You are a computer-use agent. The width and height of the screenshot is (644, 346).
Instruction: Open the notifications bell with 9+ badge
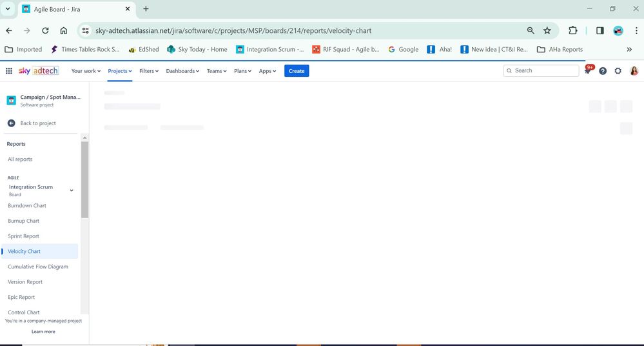click(x=588, y=71)
